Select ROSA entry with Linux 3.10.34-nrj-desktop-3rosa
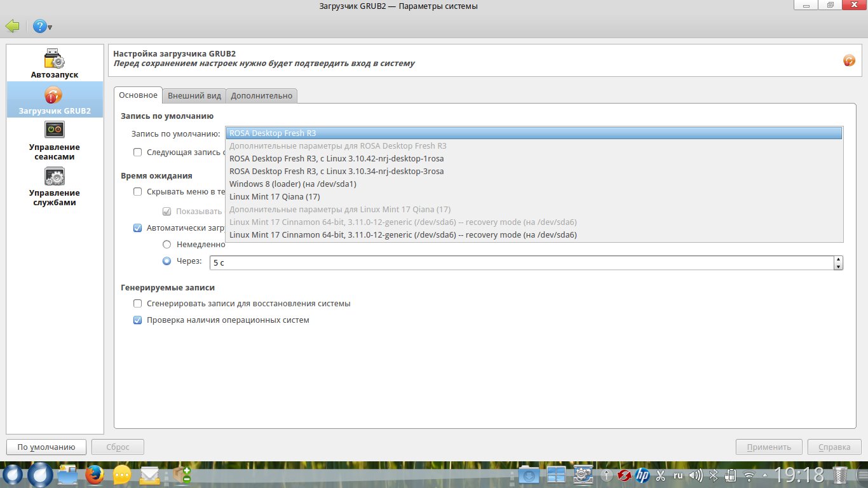This screenshot has width=868, height=488. click(x=534, y=172)
